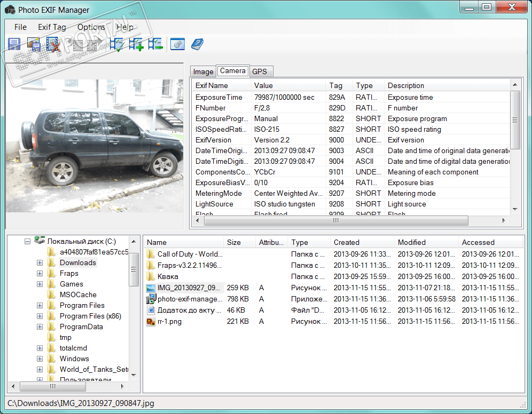
Task: Open the Exif Tag menu
Action: coord(52,27)
